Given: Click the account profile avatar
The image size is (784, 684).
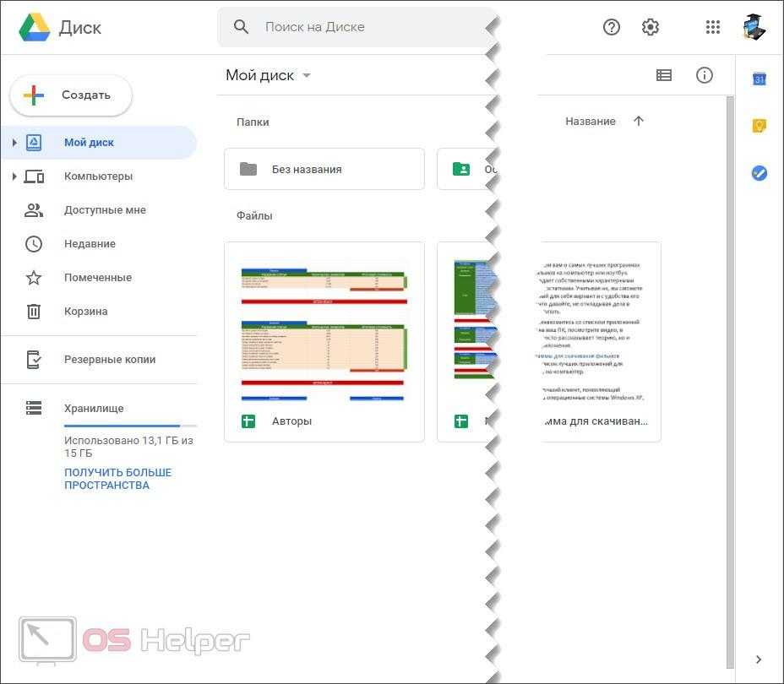Looking at the screenshot, I should pyautogui.click(x=754, y=27).
